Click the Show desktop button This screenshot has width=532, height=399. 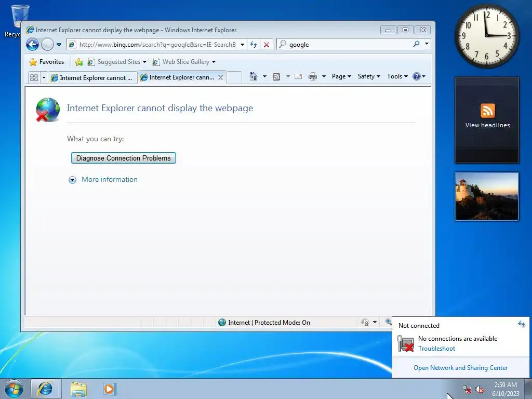[x=528, y=389]
